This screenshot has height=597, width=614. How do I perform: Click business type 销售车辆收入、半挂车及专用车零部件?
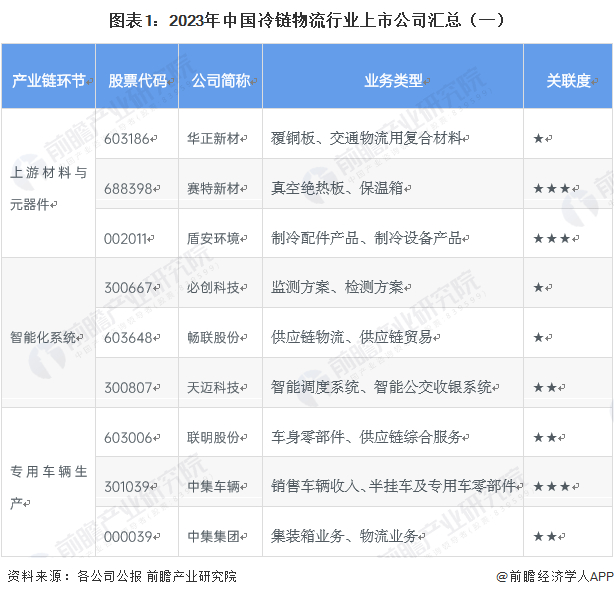pos(393,486)
